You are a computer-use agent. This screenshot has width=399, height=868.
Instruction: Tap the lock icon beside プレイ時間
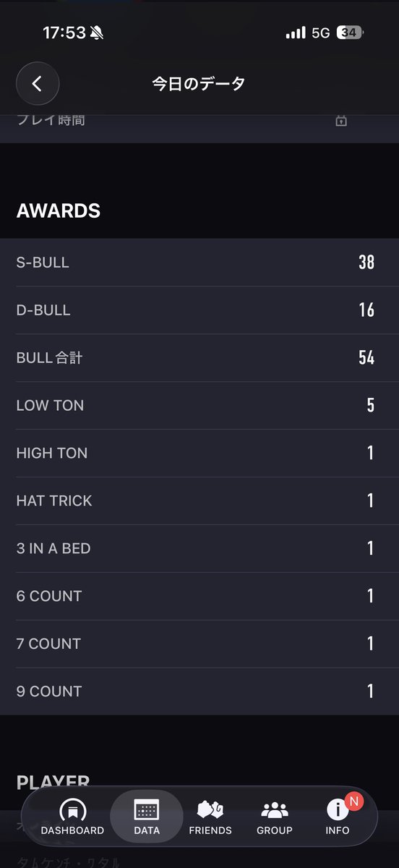click(341, 121)
